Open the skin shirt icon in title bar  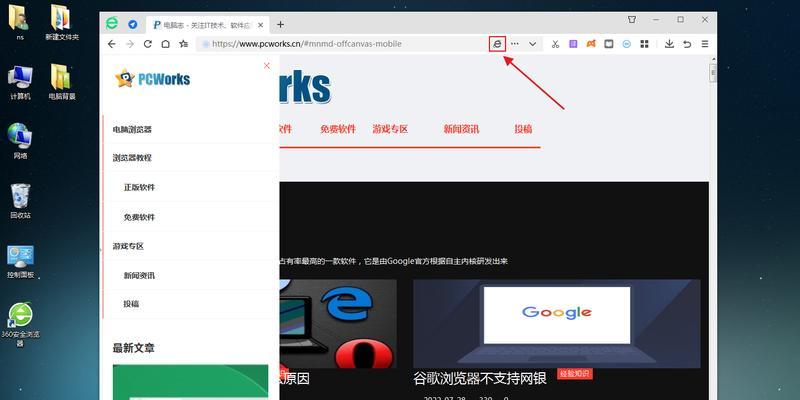tap(632, 19)
